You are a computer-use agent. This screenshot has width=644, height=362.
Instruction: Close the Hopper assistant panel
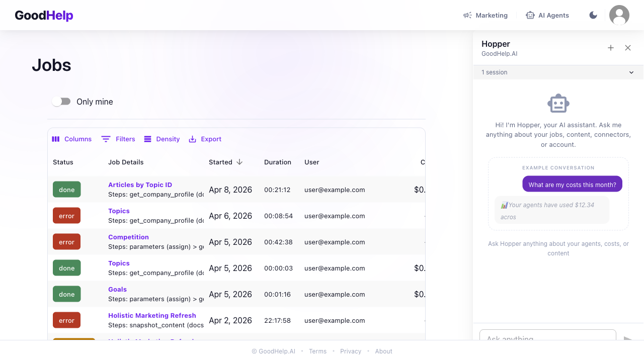pos(627,48)
